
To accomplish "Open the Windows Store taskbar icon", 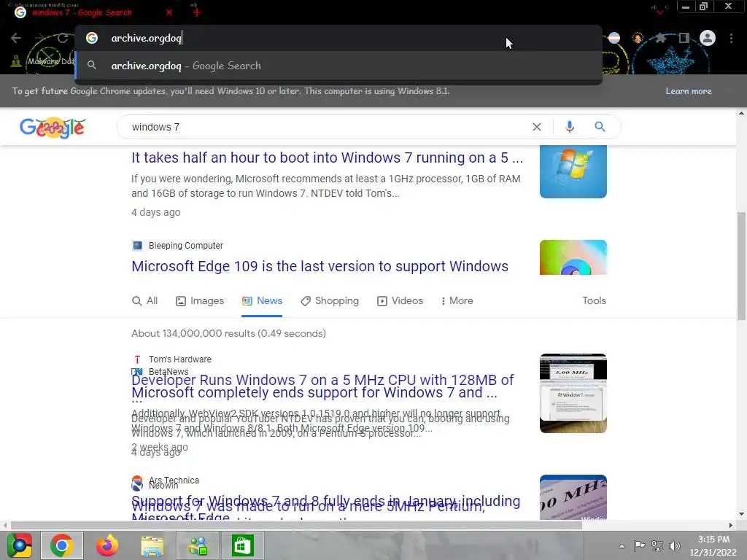I will (x=242, y=545).
